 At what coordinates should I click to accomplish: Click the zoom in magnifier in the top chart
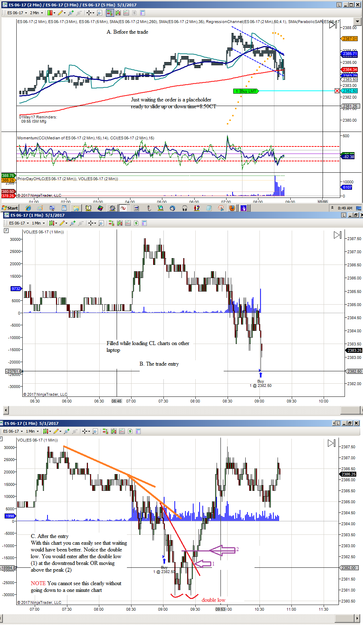click(71, 13)
